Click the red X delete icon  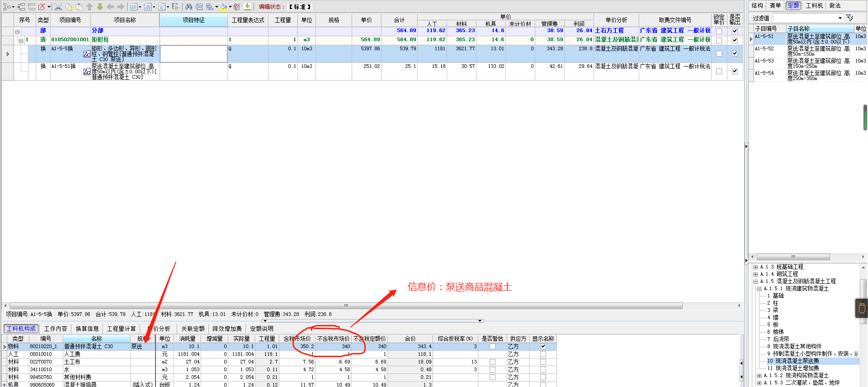42,7
